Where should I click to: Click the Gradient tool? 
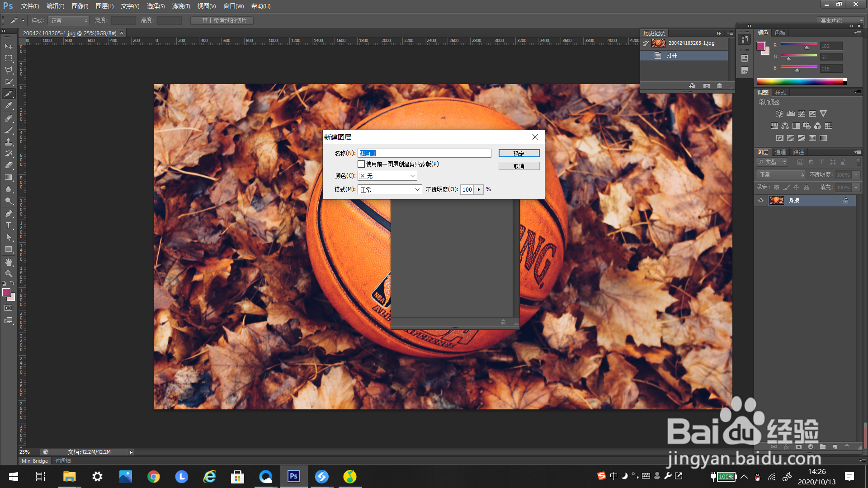pos(9,178)
